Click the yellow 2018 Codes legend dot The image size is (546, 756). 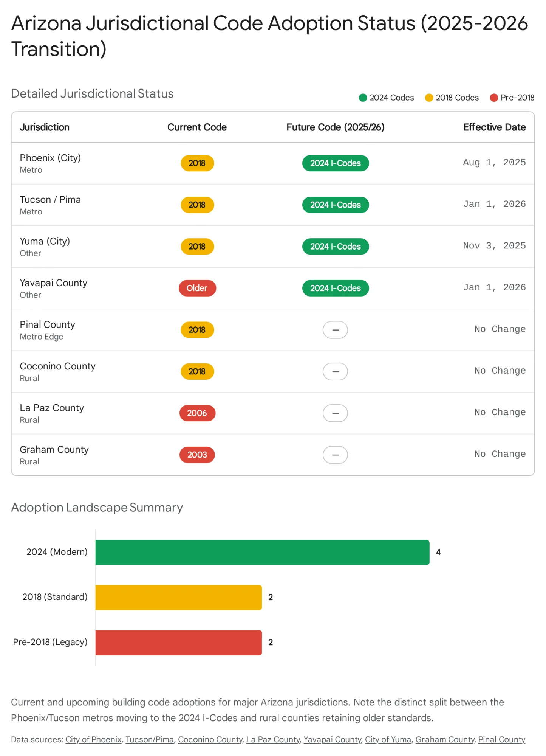(429, 98)
